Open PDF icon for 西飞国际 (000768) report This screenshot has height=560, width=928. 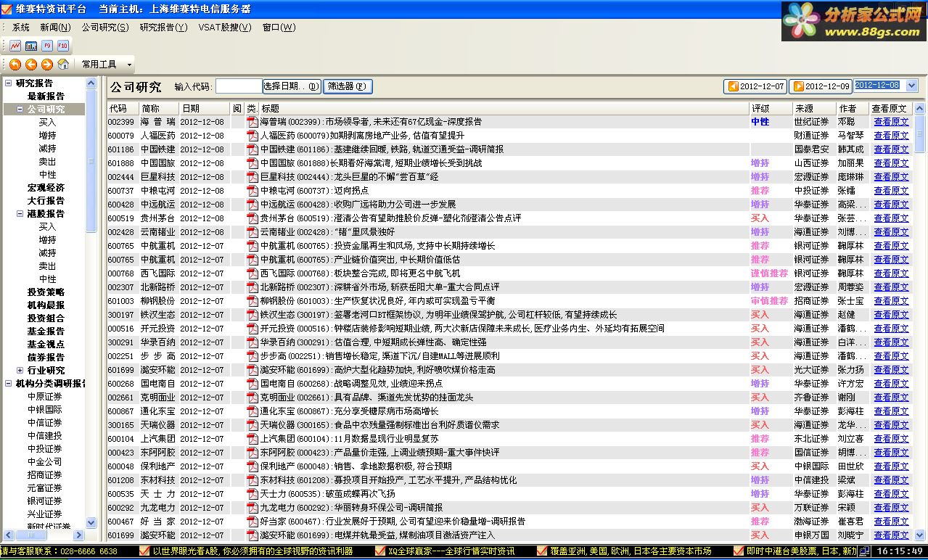(252, 273)
